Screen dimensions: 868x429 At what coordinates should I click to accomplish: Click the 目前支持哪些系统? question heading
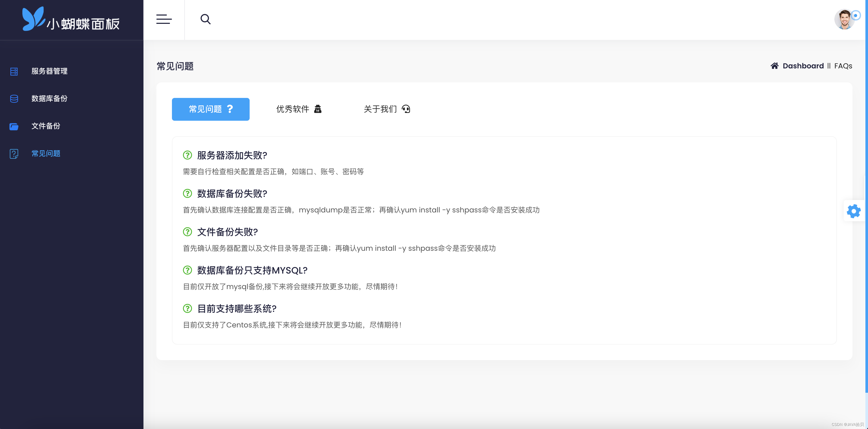pyautogui.click(x=236, y=309)
